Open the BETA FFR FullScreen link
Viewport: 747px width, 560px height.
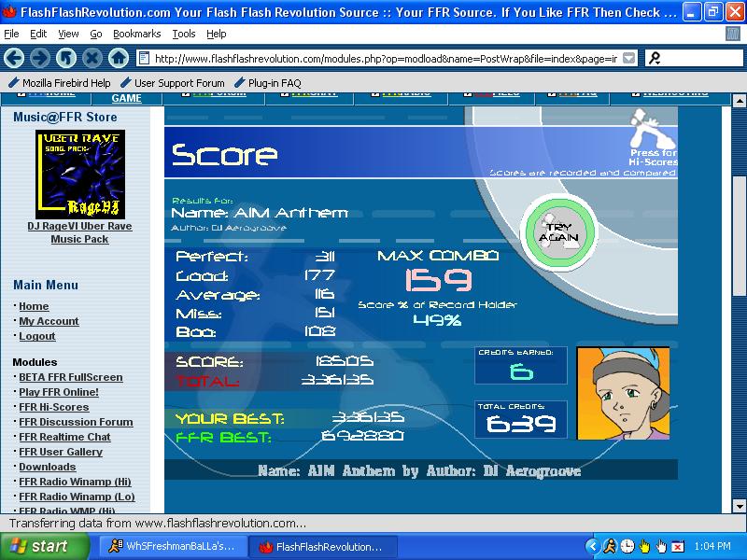(71, 377)
